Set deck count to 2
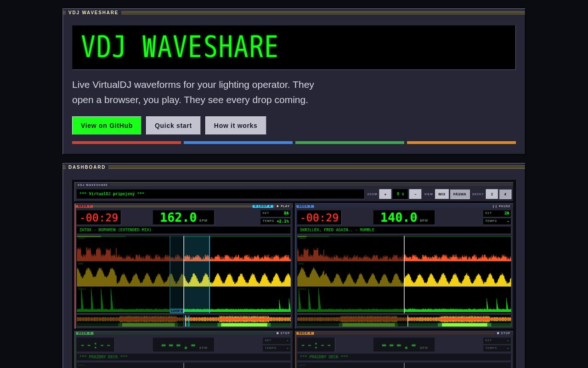588x368 pixels. [x=492, y=194]
